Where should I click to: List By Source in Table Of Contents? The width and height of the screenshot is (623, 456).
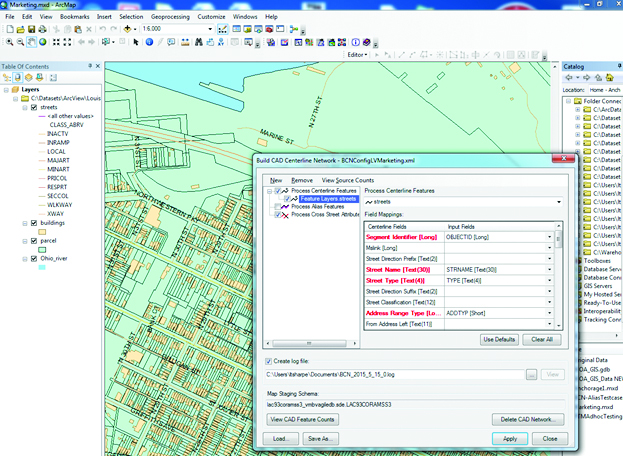(x=17, y=77)
